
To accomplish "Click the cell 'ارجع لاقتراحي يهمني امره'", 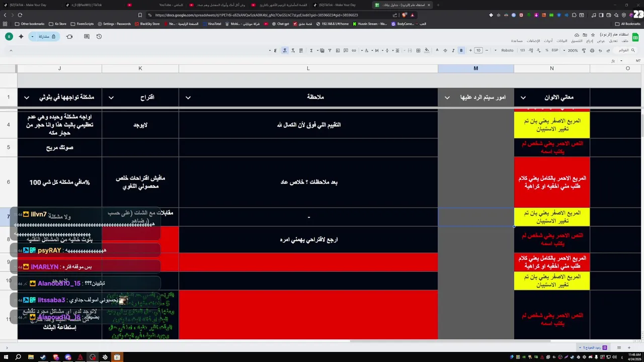I will coord(308,239).
